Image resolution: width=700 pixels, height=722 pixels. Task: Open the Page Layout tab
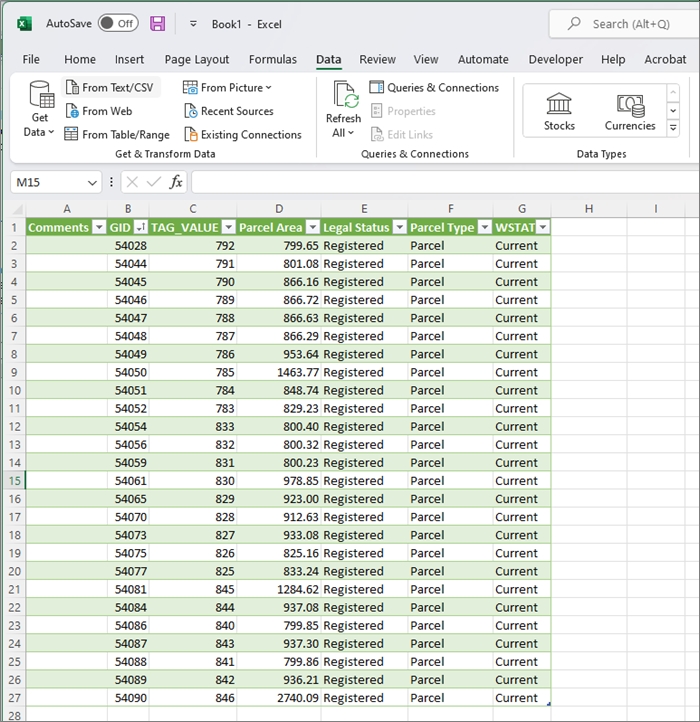pos(197,59)
